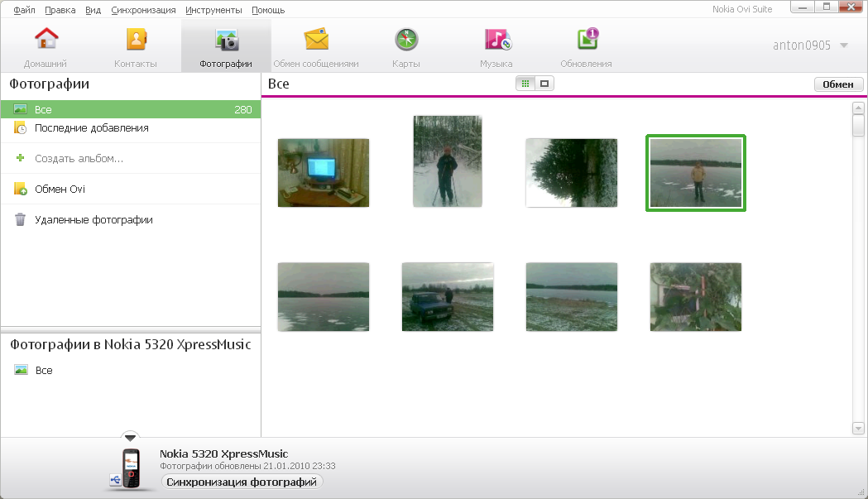Image resolution: width=868 pixels, height=499 pixels.
Task: Click the clock folder icon for recent additions
Action: (20, 128)
